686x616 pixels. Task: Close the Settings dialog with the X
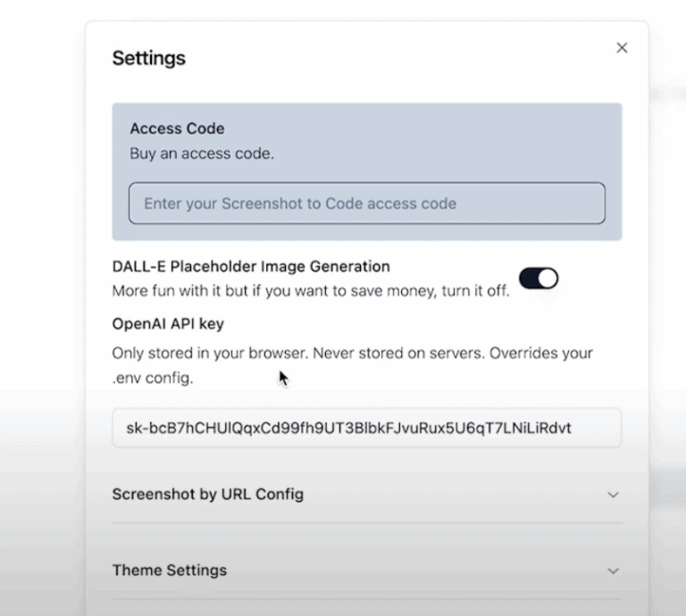click(x=622, y=48)
